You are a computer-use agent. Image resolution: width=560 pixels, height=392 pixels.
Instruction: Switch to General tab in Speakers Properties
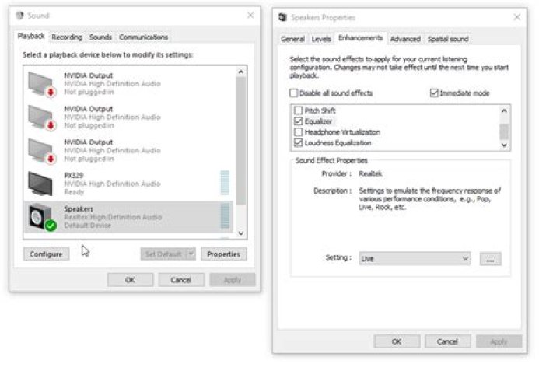pos(292,39)
